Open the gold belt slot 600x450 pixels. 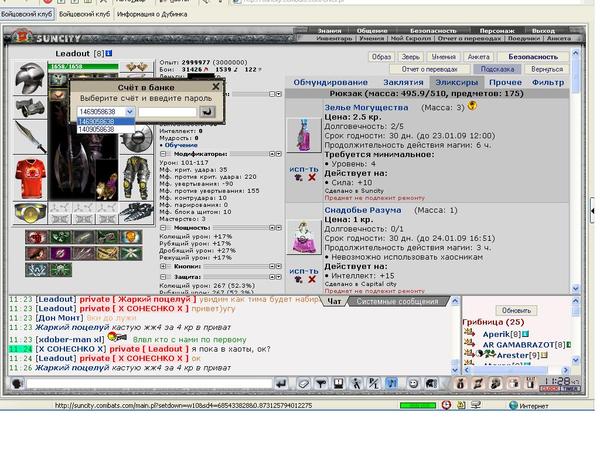30,213
